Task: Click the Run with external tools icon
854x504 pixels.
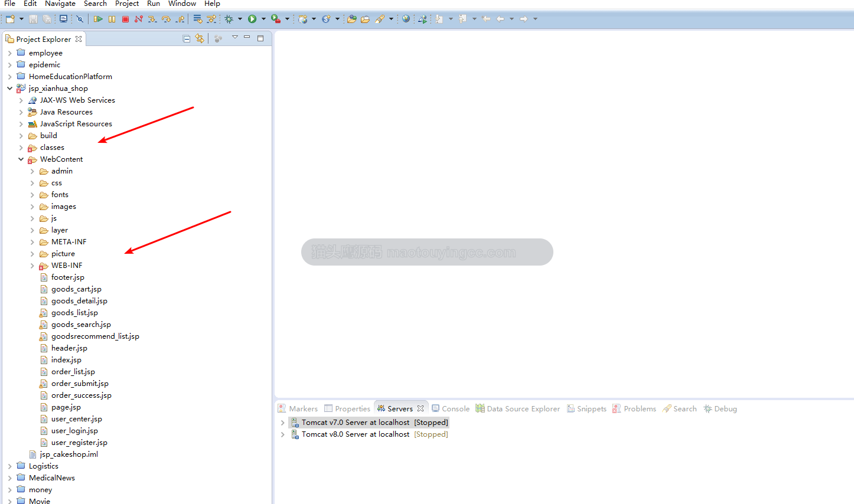Action: click(x=275, y=19)
